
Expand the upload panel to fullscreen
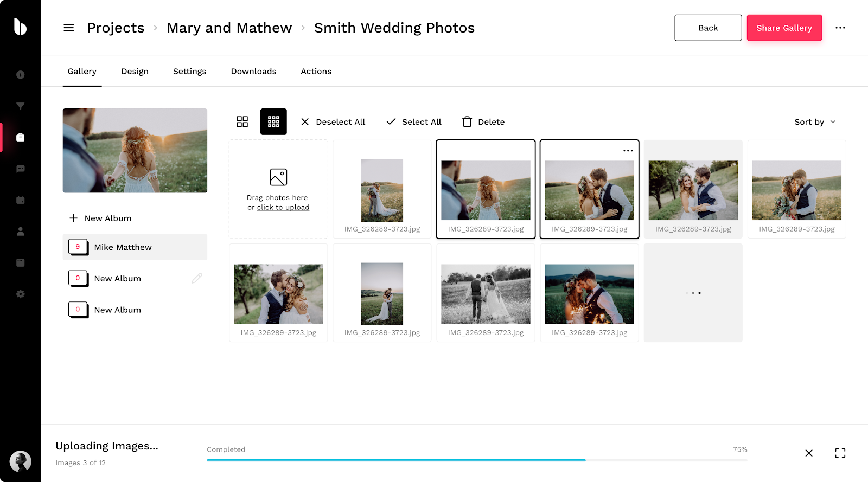[x=840, y=453]
